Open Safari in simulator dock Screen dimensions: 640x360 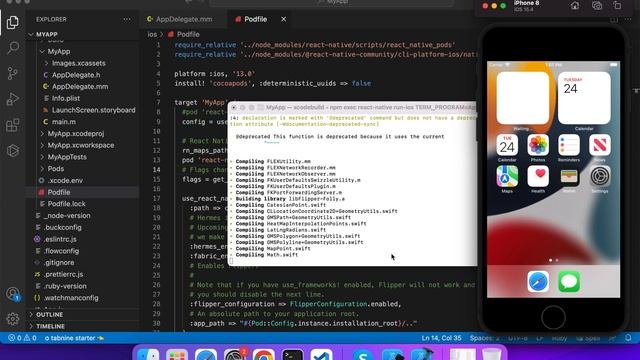(x=538, y=281)
